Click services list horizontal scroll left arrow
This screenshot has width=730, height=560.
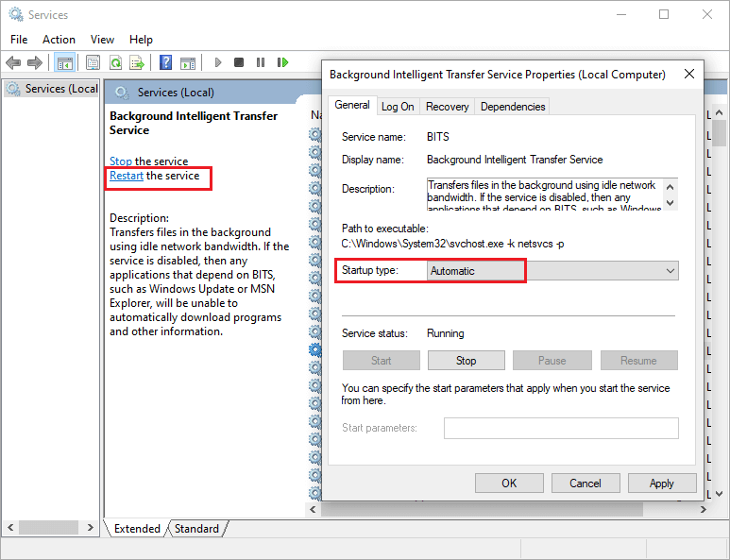coord(313,509)
